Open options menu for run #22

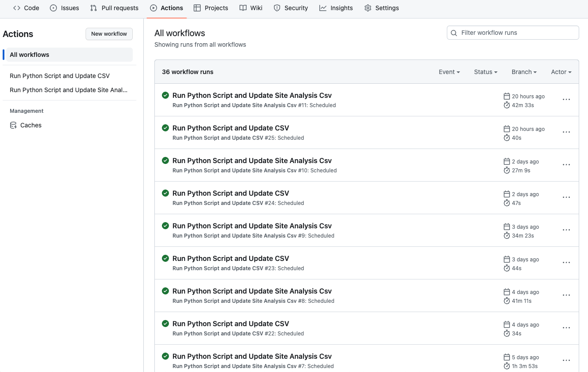coord(566,328)
